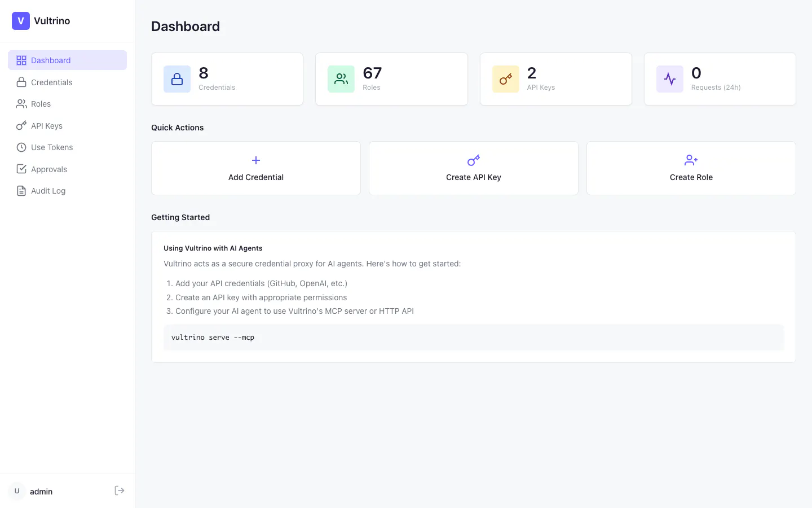Click the admin user avatar
The image size is (812, 508).
click(x=17, y=491)
